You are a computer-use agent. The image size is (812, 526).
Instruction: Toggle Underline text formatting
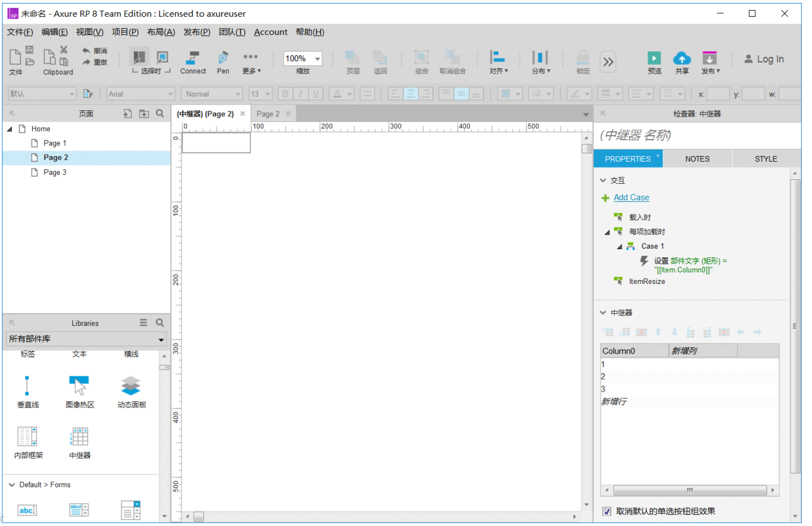tap(316, 94)
